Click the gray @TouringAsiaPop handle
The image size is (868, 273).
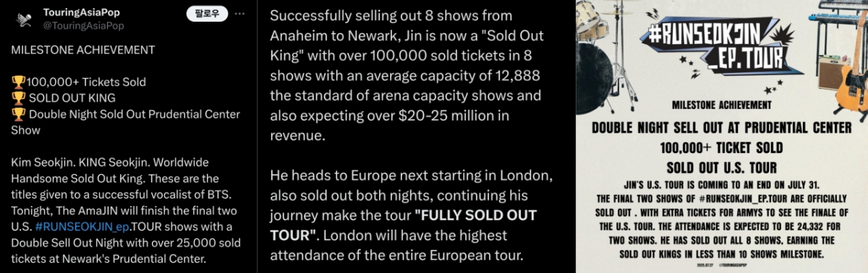[84, 25]
